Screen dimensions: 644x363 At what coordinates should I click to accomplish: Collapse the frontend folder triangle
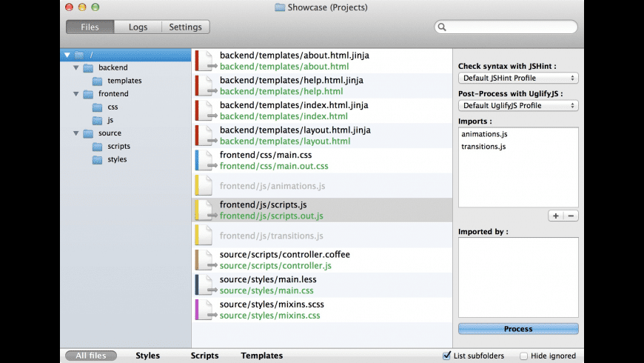tap(76, 94)
